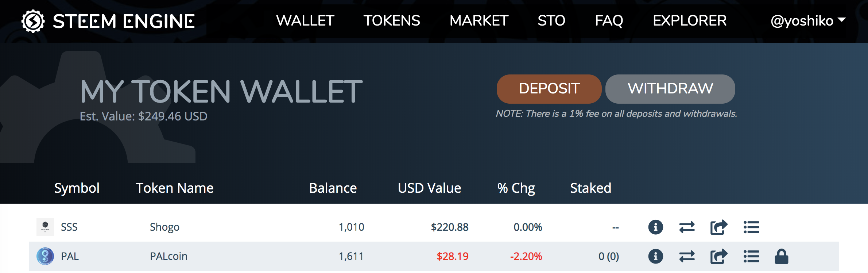Click the PALcoin token logo

pos(45,256)
